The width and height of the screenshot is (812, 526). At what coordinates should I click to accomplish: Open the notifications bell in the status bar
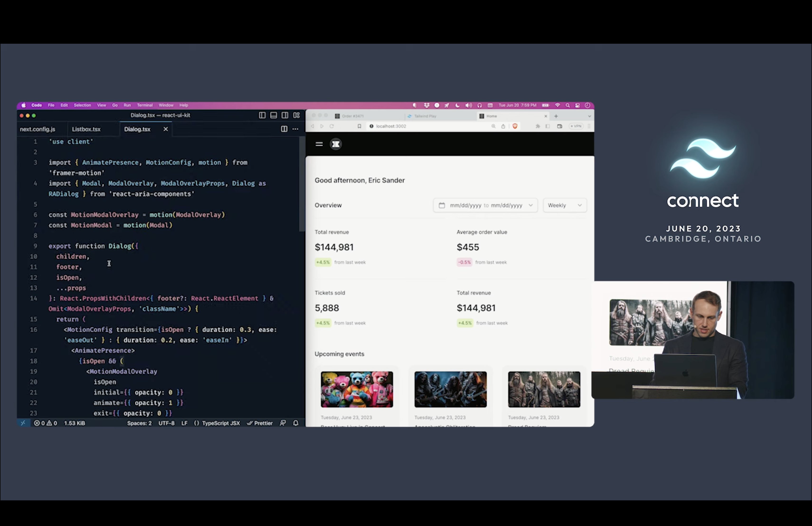click(x=296, y=423)
